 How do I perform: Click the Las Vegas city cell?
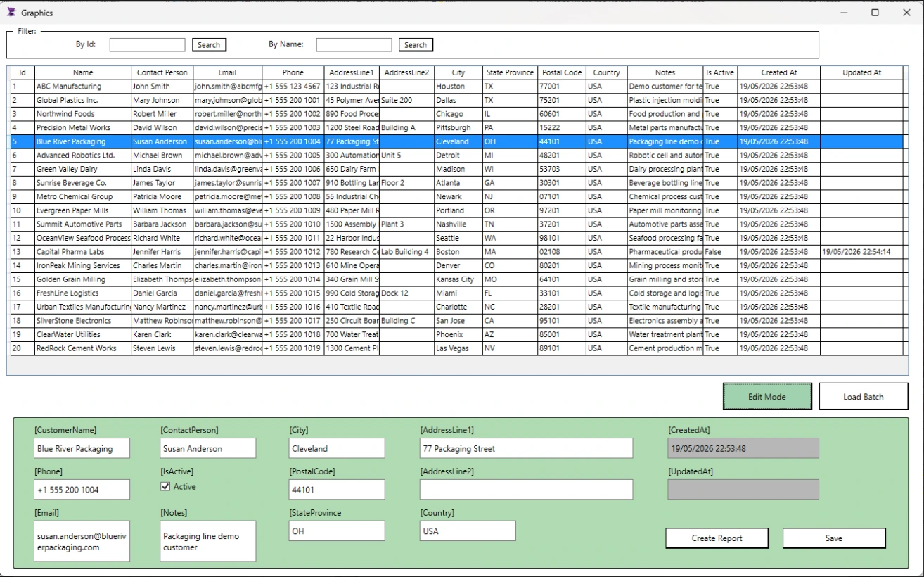(458, 348)
